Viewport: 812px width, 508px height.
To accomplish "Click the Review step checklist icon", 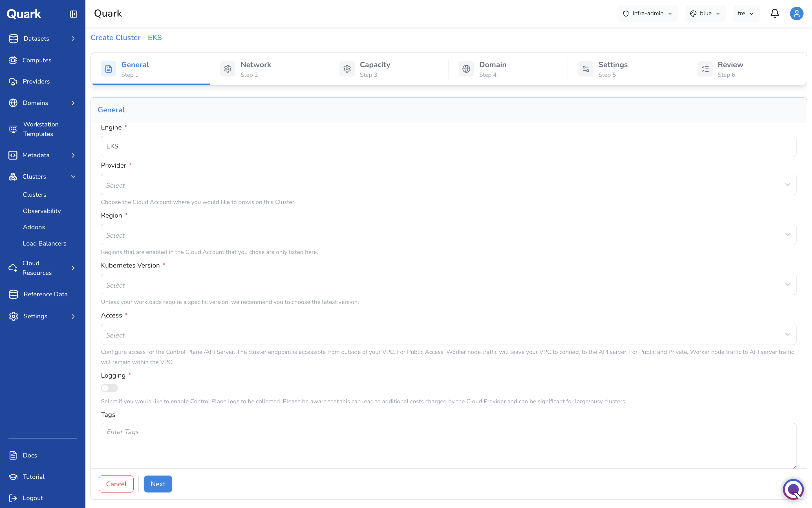I will coord(705,69).
